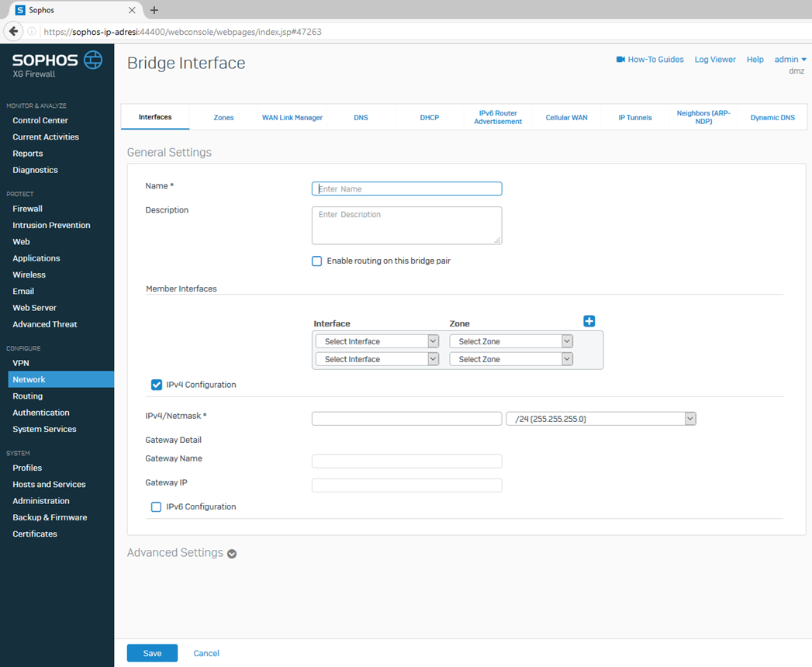Open Backup & Firmware in sidebar
The height and width of the screenshot is (667, 812).
50,517
